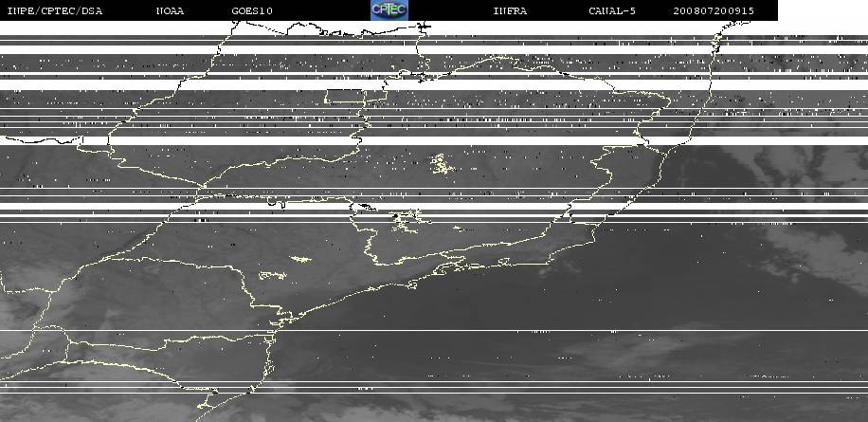
Task: Select the rectangular yellow district outline
Action: click(x=344, y=97)
